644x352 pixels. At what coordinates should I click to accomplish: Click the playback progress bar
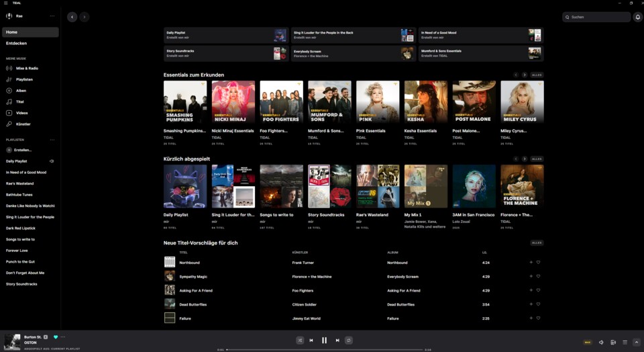point(325,349)
